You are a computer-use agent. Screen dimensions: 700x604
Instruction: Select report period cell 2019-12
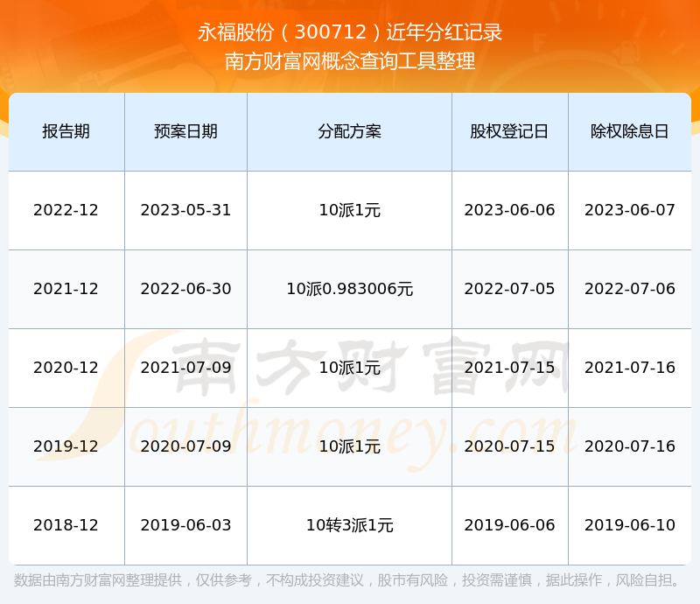click(x=66, y=446)
